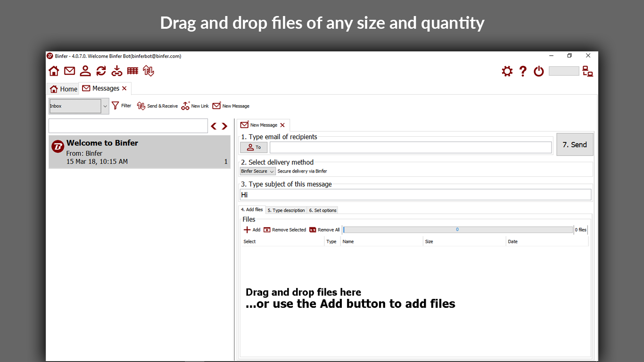
Task: Open the Messages envelope icon in the main toolbar
Action: pos(70,71)
